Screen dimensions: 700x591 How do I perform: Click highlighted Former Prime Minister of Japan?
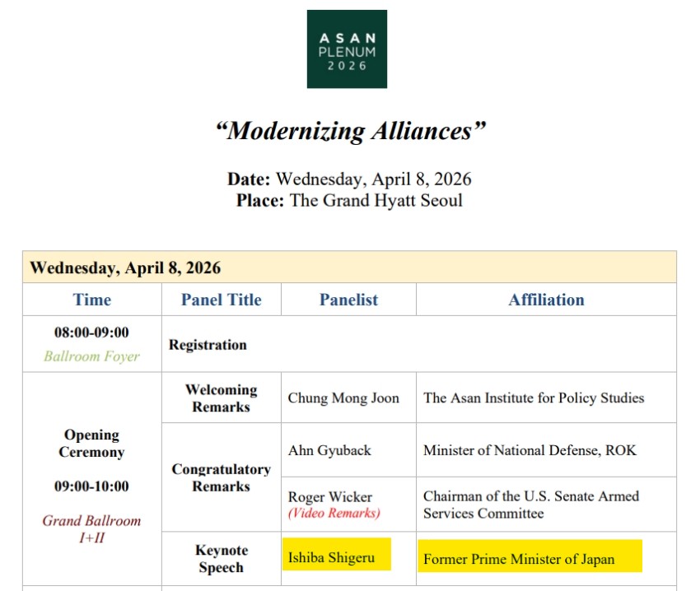(x=519, y=559)
